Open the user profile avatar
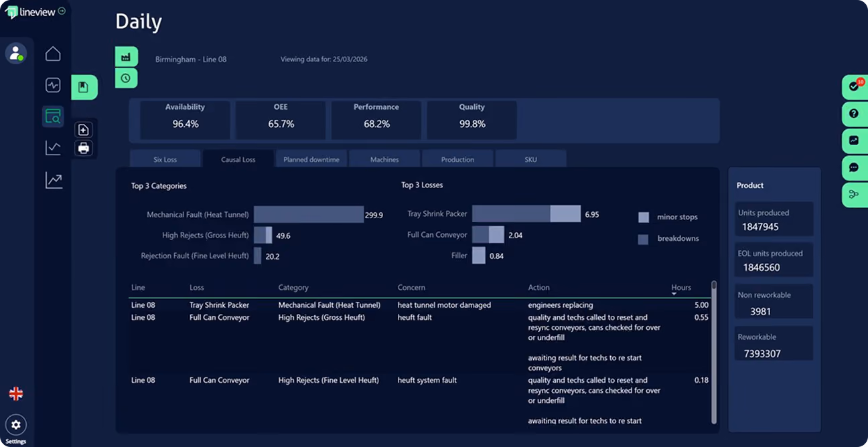Screen dimensions: 868x447 click(15, 53)
